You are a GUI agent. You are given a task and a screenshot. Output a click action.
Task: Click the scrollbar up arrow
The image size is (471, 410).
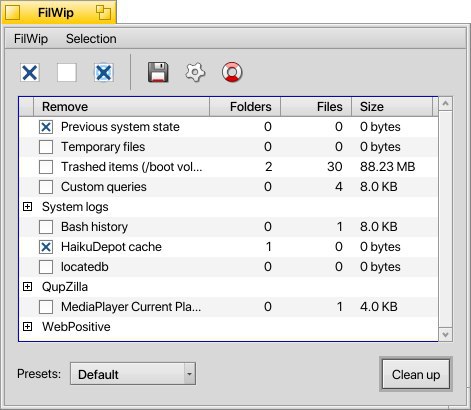445,104
